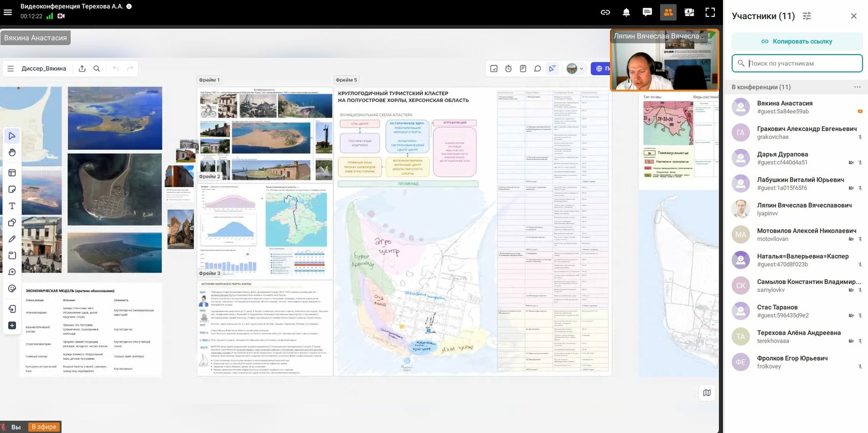This screenshot has height=433, width=868.
Task: Select the Text tool
Action: click(12, 206)
